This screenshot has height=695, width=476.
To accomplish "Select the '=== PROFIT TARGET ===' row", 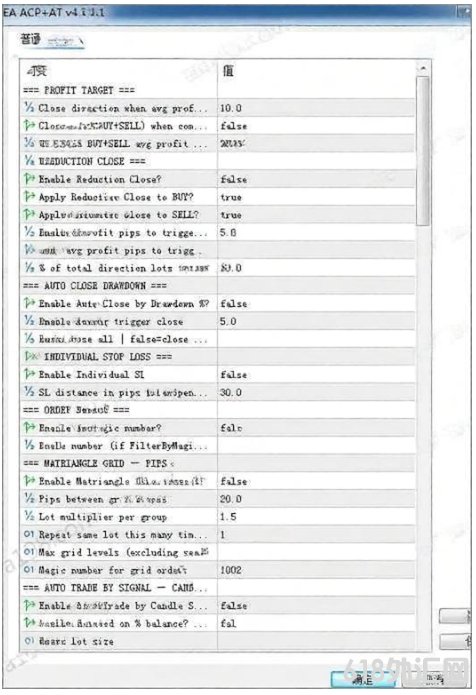I will (218, 90).
